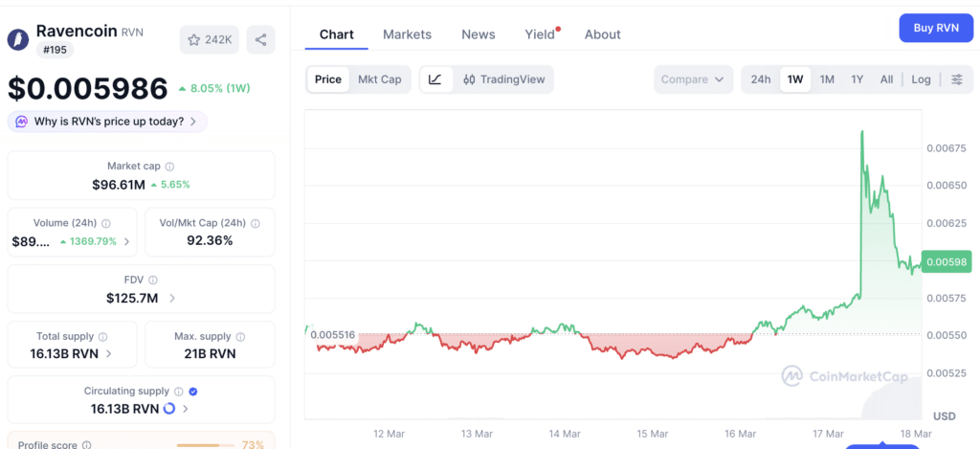Set chart range to 1M
The image size is (980, 449).
click(x=827, y=79)
